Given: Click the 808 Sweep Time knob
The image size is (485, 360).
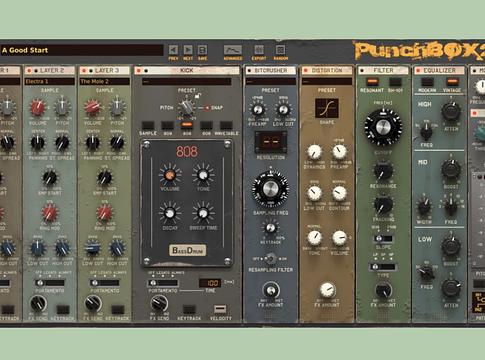Looking at the screenshot, I should point(203,213).
